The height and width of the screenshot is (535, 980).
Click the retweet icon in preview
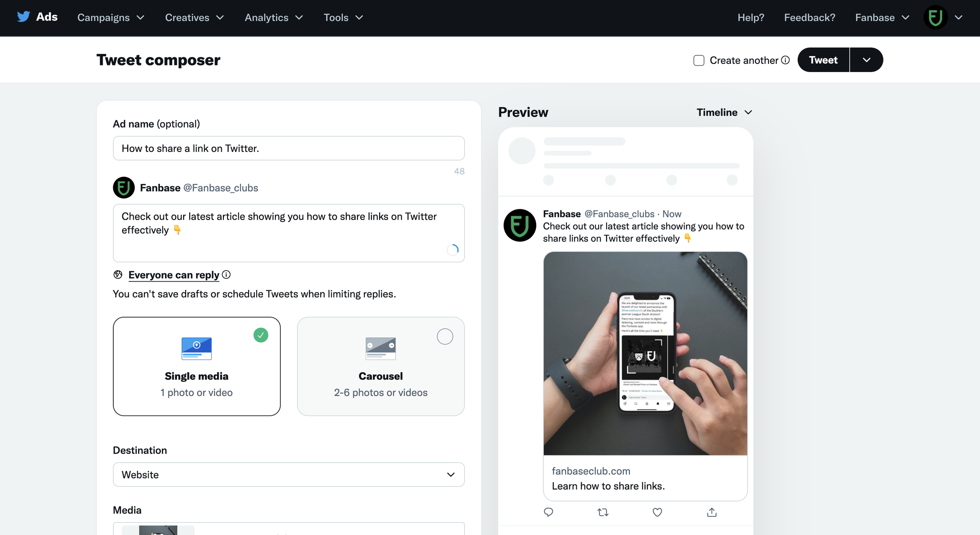603,512
